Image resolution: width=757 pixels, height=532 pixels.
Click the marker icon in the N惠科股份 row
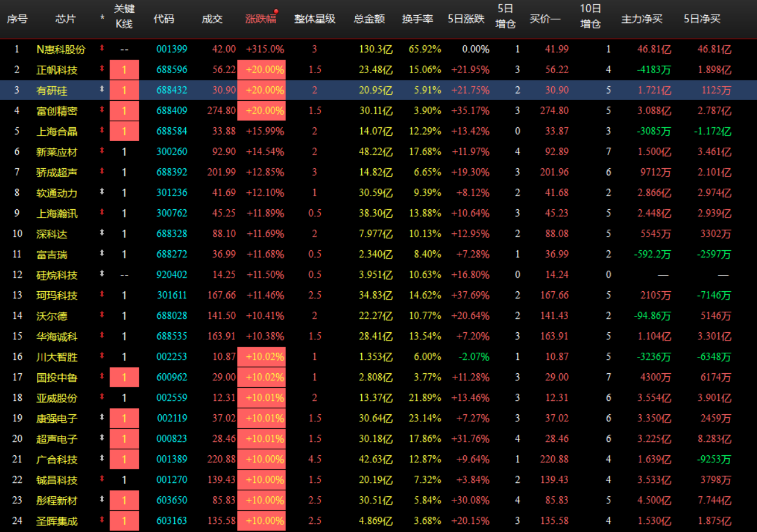[x=102, y=49]
